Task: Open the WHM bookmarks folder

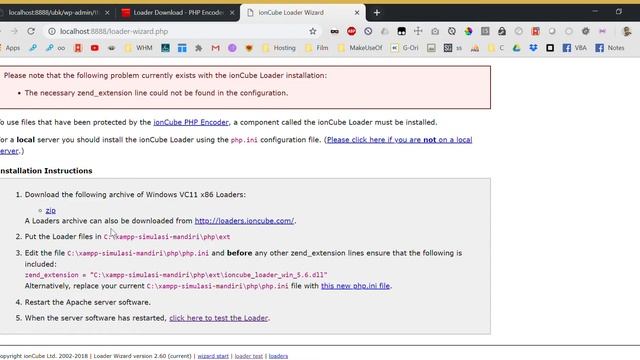Action: pyautogui.click(x=138, y=48)
